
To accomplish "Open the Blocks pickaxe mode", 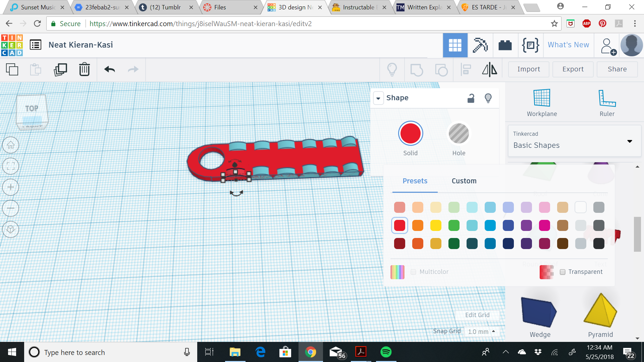I will 480,45.
